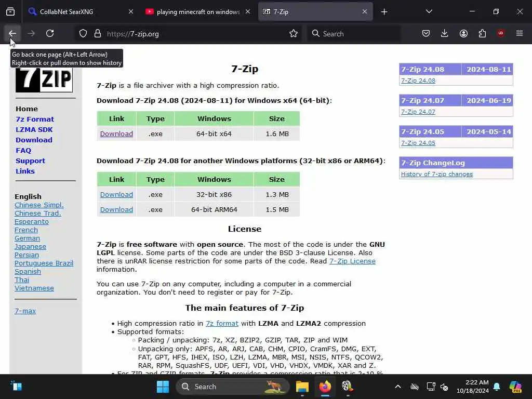Image resolution: width=532 pixels, height=399 pixels.
Task: Open the 7z format feature link
Action: click(222, 323)
